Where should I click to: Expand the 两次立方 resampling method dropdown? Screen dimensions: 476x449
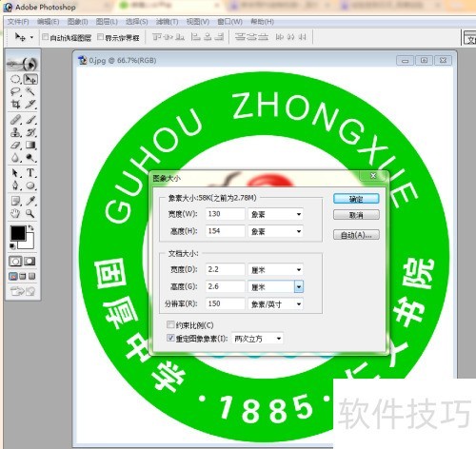[x=257, y=339]
